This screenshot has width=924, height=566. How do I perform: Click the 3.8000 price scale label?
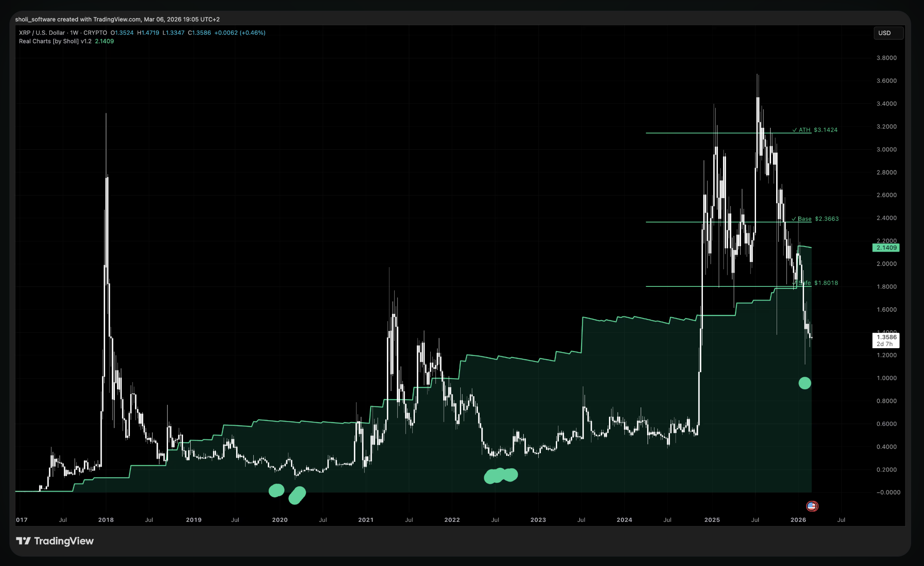point(887,58)
